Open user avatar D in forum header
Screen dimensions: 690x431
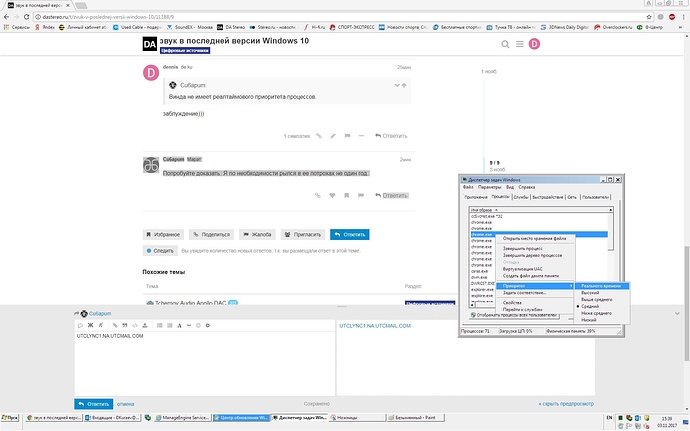534,44
